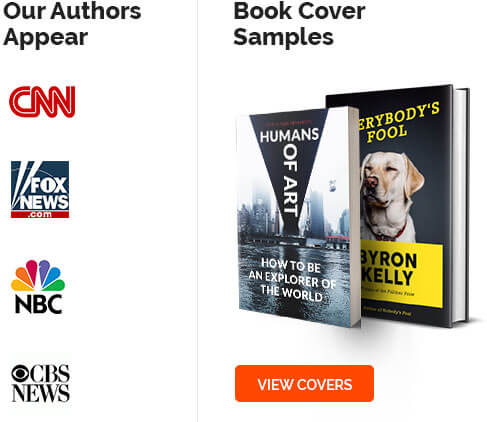Viewport: 487px width, 422px height.
Task: Select the NBC peacock emblem
Action: pos(38,275)
